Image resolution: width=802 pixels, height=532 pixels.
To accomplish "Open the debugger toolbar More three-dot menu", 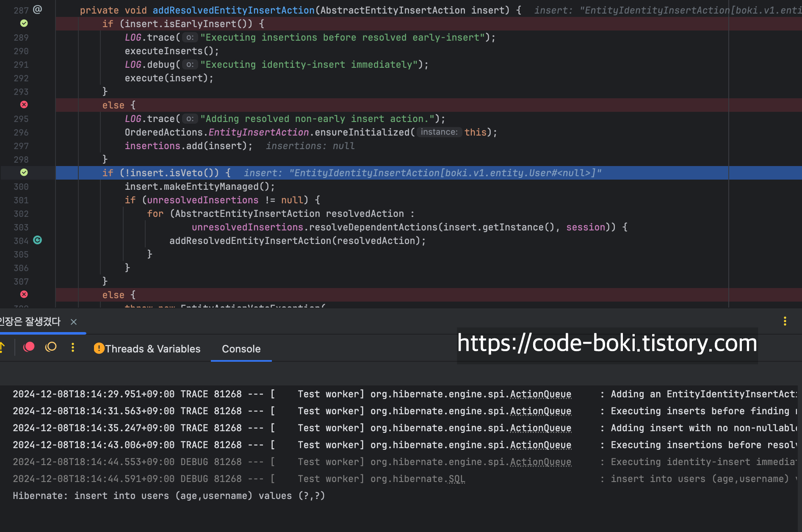I will (73, 347).
